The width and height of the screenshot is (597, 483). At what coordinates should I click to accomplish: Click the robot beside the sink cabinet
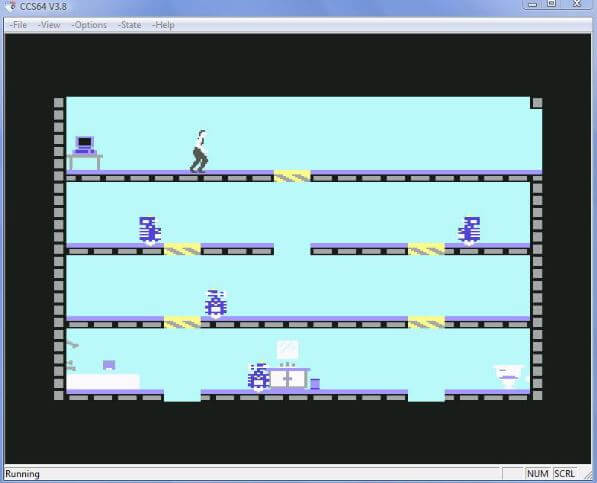coord(259,377)
